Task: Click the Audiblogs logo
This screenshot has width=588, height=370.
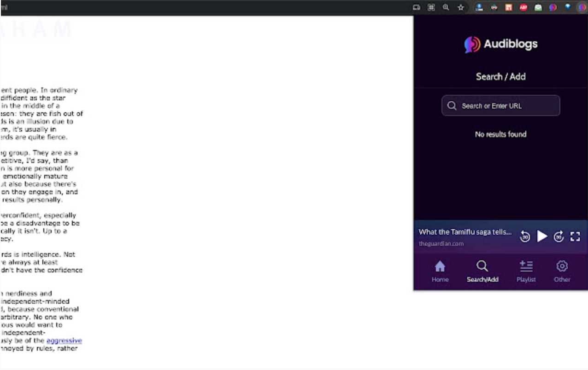Action: (500, 44)
